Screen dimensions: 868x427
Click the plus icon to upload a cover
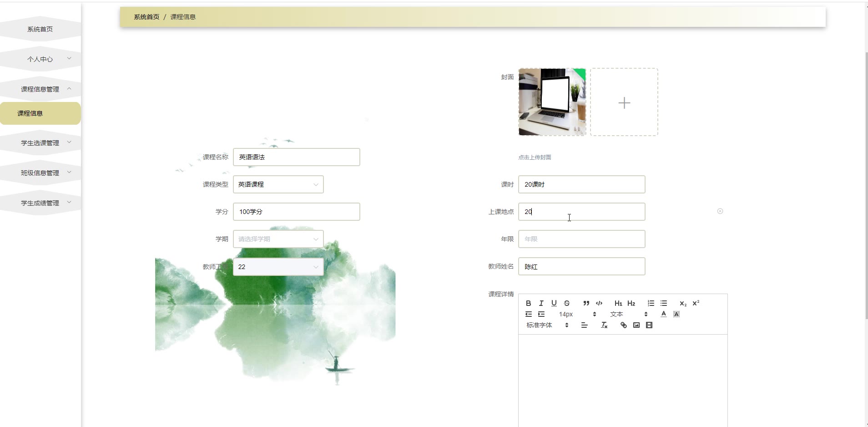click(x=624, y=103)
